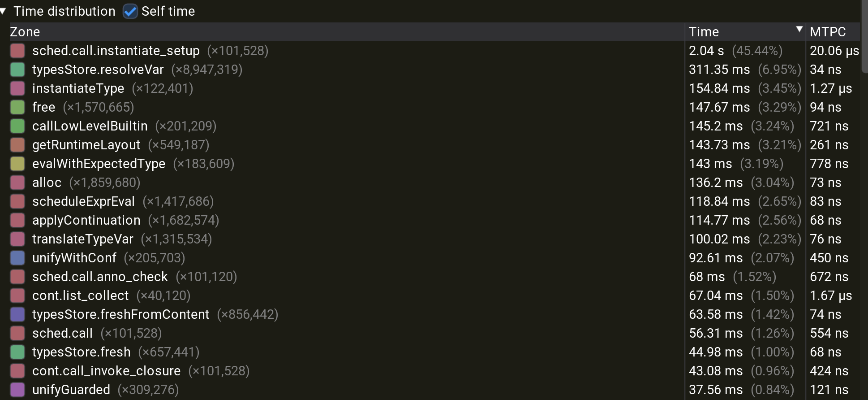Select the instantiateType zone entry
868x400 pixels.
[x=78, y=88]
